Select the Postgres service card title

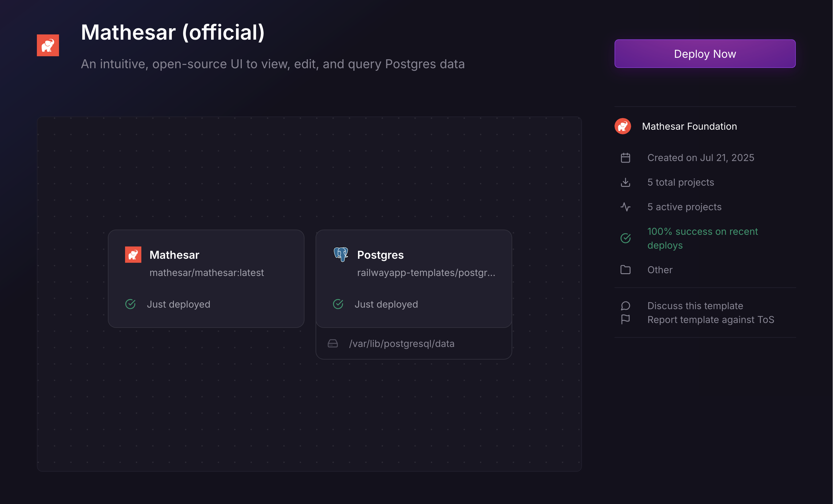[380, 255]
